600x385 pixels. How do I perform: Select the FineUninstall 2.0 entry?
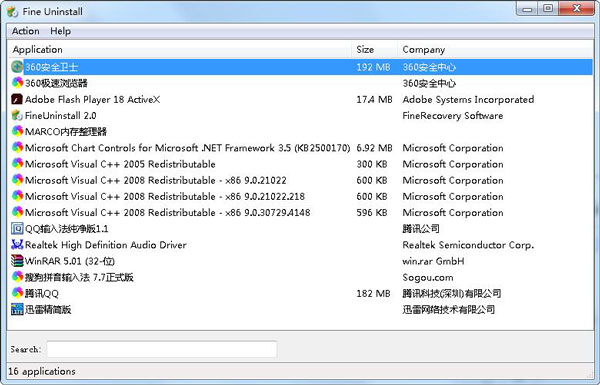click(x=60, y=116)
